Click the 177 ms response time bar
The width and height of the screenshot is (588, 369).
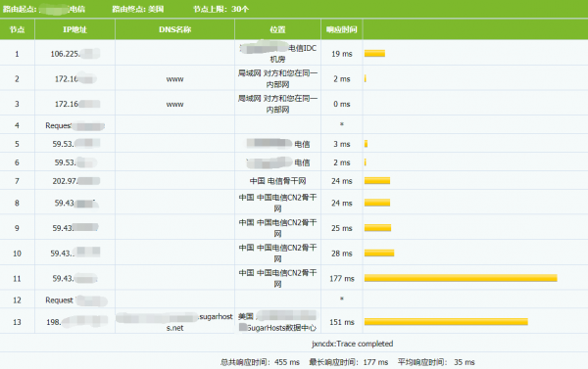(461, 278)
